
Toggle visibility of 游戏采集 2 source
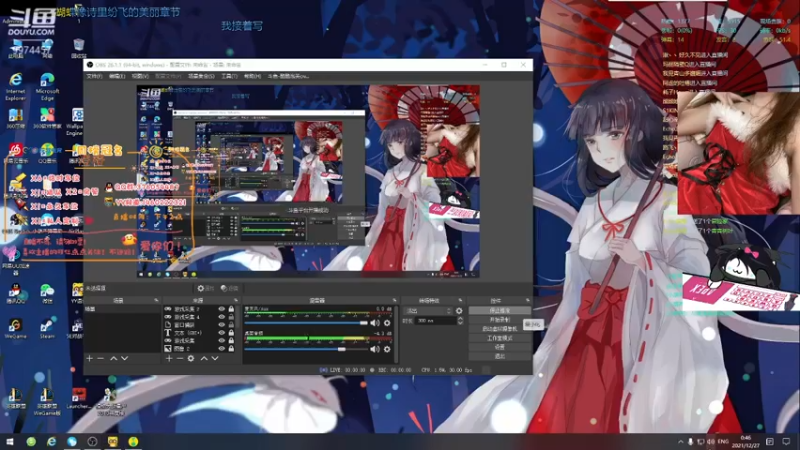(221, 309)
